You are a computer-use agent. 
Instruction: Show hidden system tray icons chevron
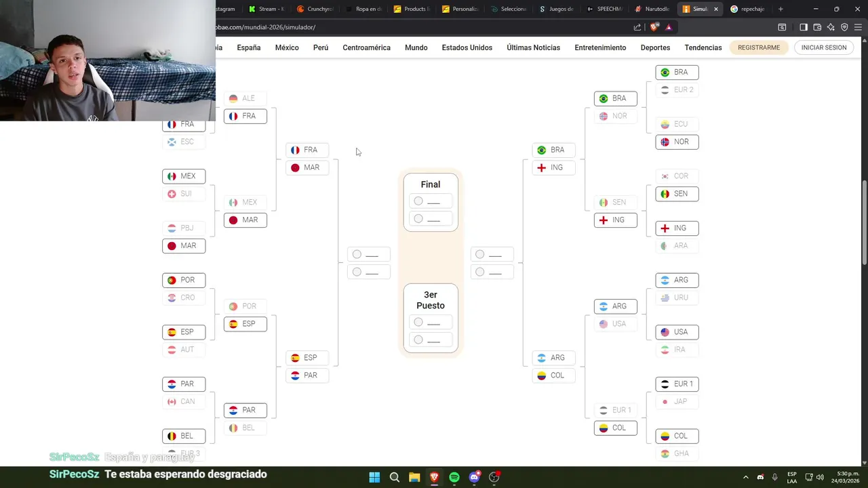click(x=746, y=477)
